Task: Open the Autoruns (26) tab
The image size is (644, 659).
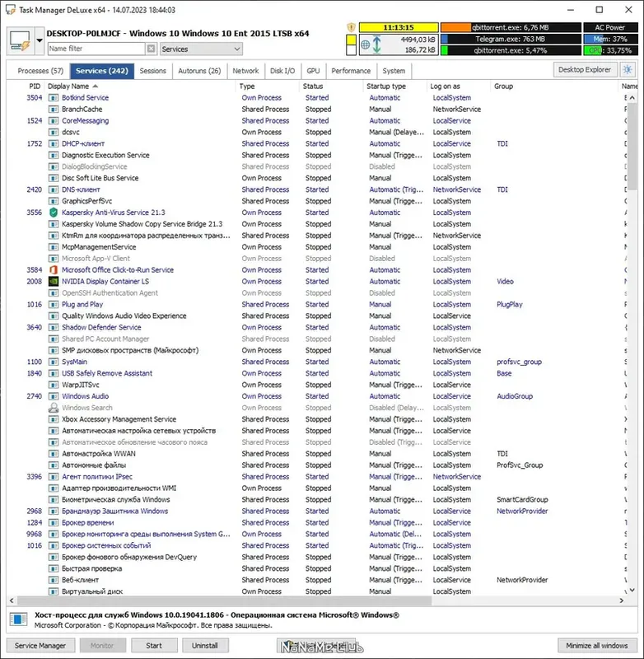Action: point(199,71)
